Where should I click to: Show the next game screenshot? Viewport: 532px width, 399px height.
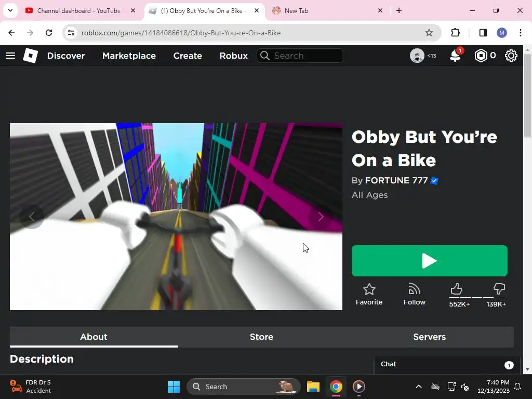pyautogui.click(x=321, y=217)
